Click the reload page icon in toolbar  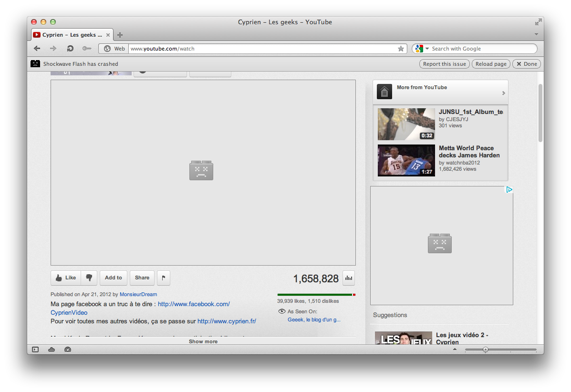tap(70, 49)
